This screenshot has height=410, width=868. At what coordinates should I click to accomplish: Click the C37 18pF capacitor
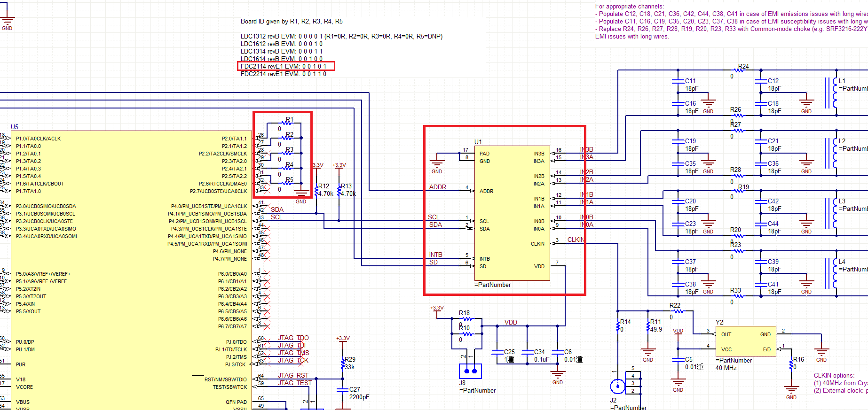678,262
